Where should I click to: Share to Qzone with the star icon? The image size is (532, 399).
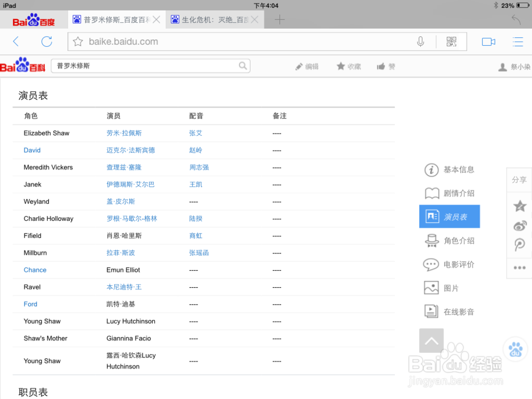(519, 206)
